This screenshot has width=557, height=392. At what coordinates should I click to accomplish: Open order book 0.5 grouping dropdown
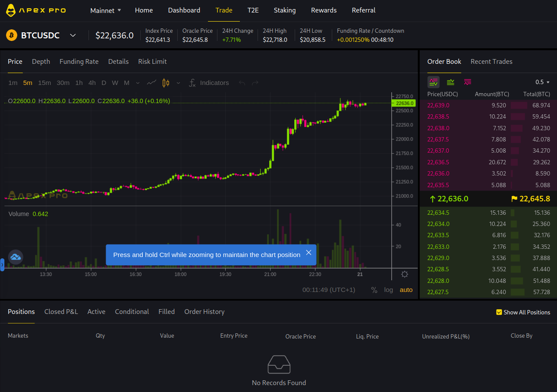tap(542, 82)
